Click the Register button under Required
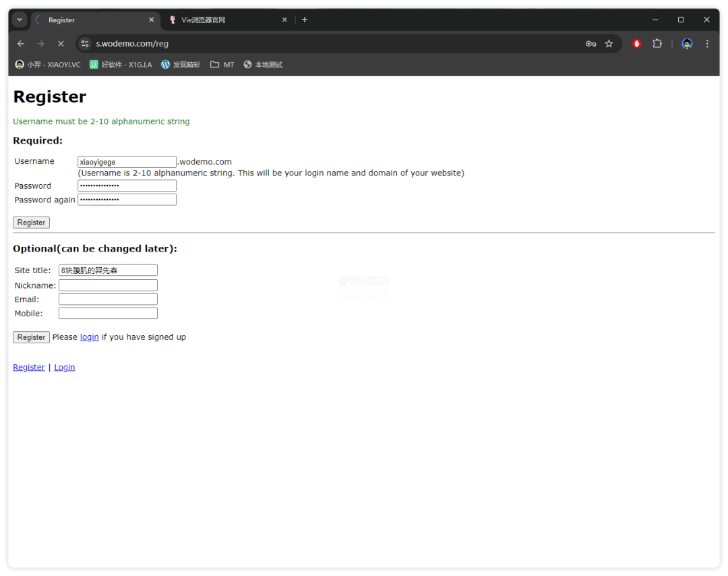The width and height of the screenshot is (728, 576). pos(31,223)
